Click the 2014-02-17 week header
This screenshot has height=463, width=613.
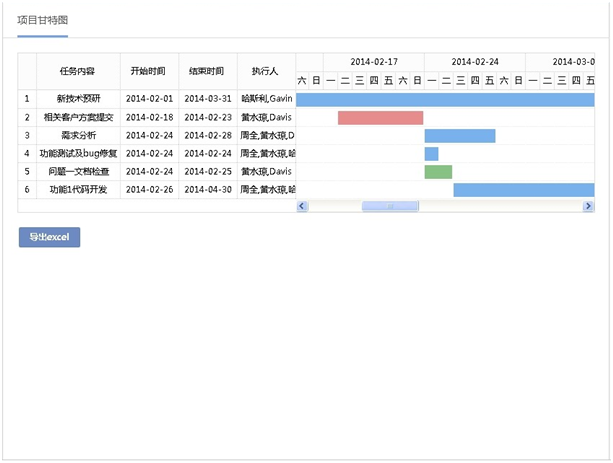[x=374, y=62]
